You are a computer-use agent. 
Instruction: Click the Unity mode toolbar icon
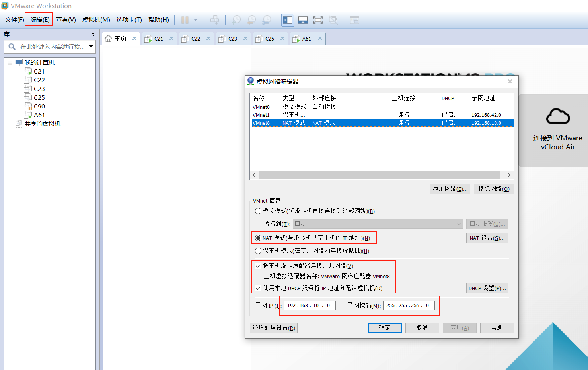click(333, 20)
